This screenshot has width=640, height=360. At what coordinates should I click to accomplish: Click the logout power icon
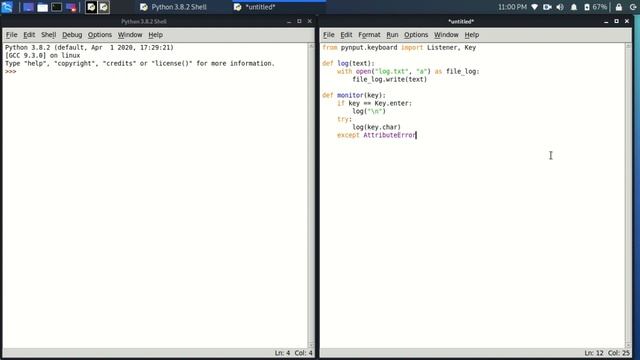click(x=633, y=7)
